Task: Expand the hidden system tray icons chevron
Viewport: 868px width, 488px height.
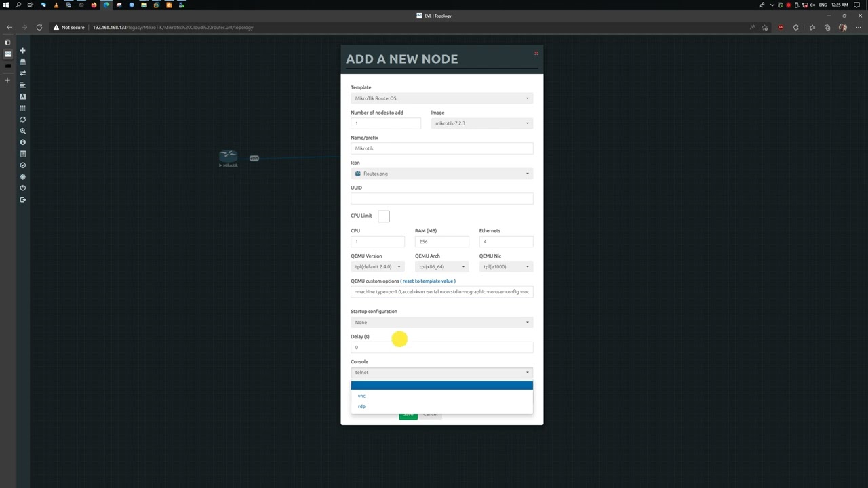Action: pyautogui.click(x=772, y=5)
